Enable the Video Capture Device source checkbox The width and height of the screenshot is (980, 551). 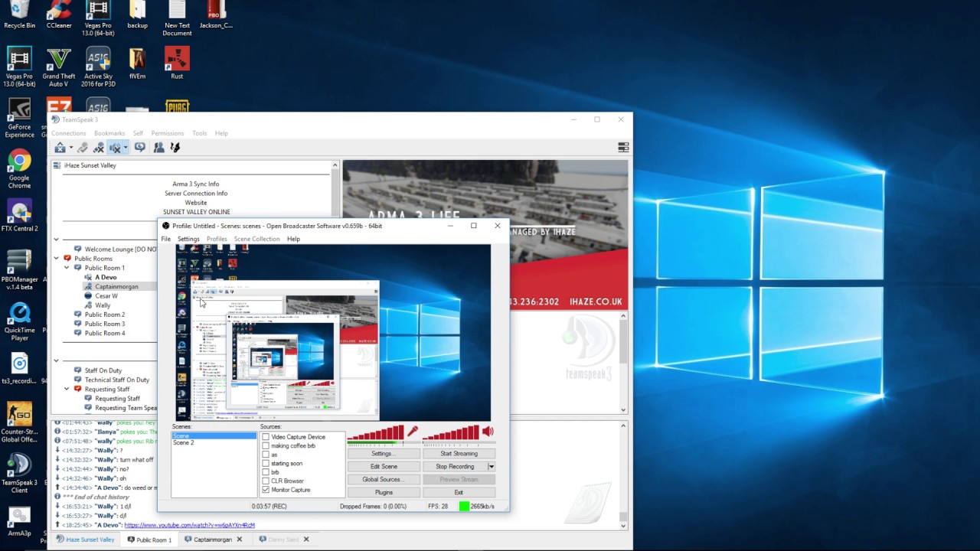click(266, 437)
